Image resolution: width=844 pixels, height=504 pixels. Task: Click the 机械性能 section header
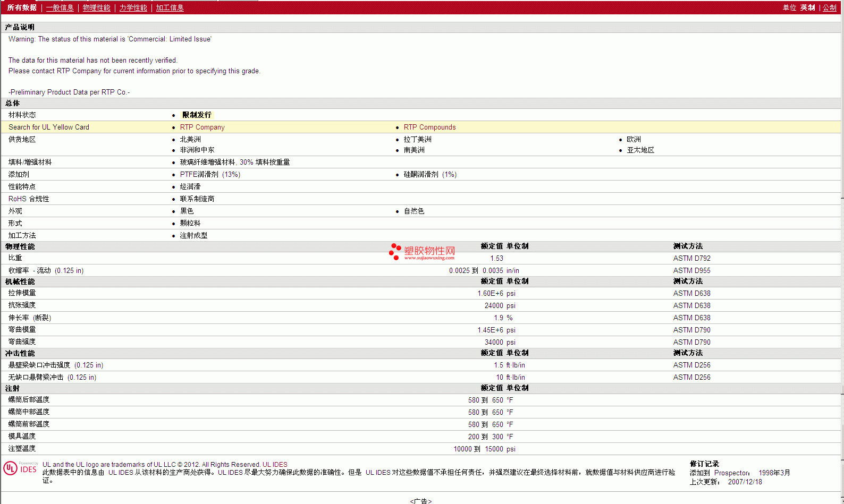click(x=20, y=281)
